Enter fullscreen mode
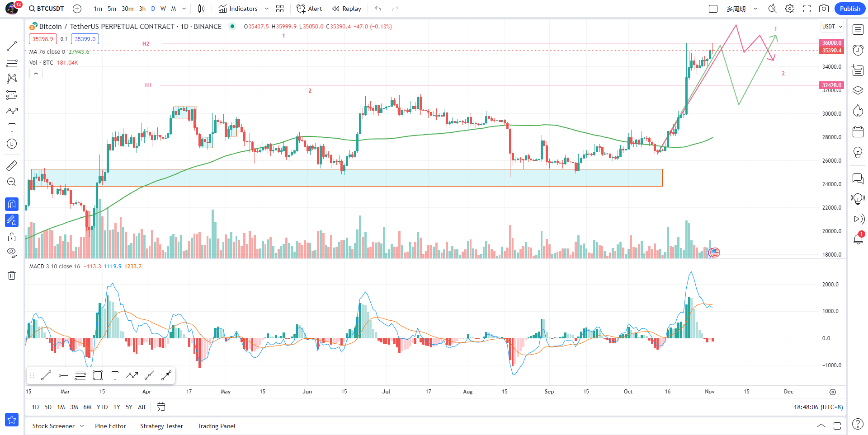Image resolution: width=868 pixels, height=435 pixels. coord(807,9)
